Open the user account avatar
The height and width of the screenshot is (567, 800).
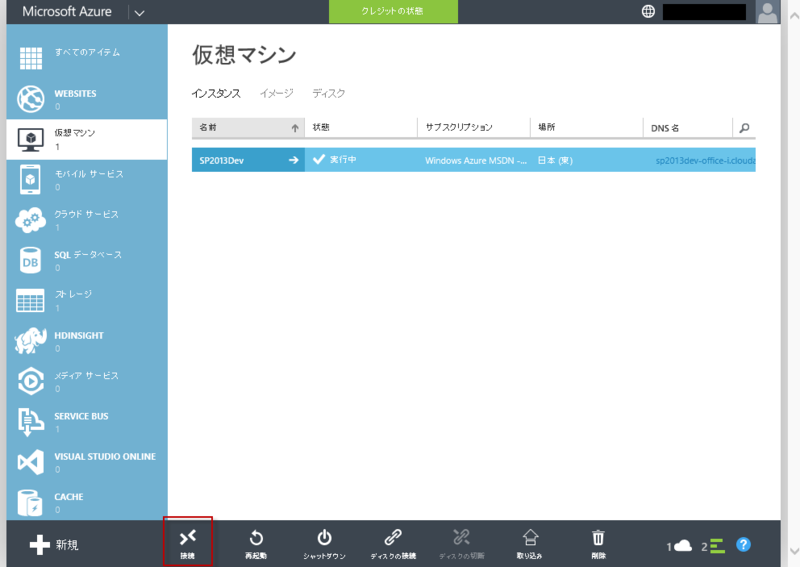tap(767, 12)
